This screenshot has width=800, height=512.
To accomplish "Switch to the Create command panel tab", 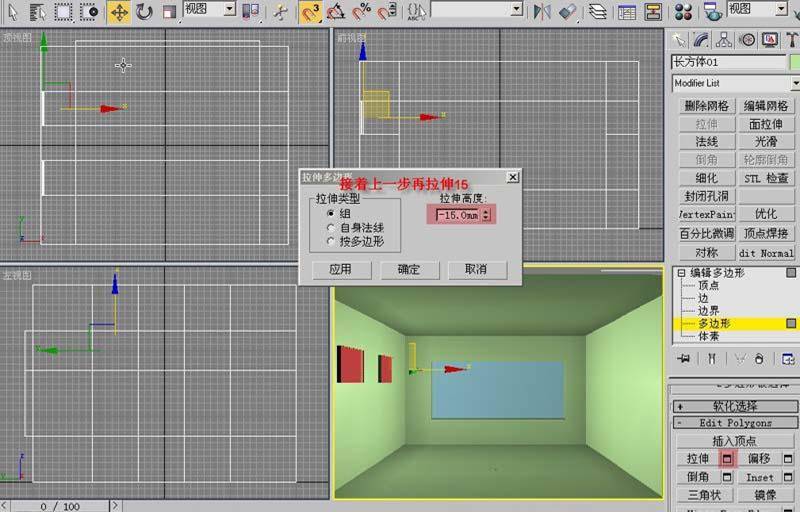I will (679, 40).
